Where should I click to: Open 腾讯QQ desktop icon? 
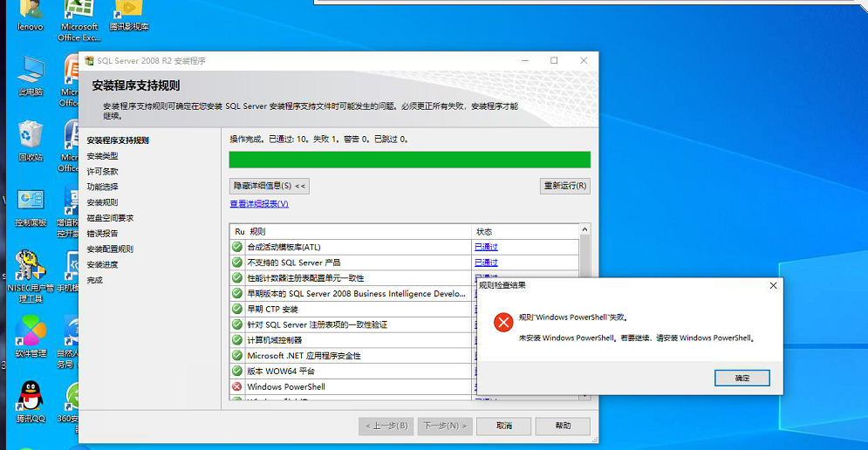pyautogui.click(x=31, y=402)
